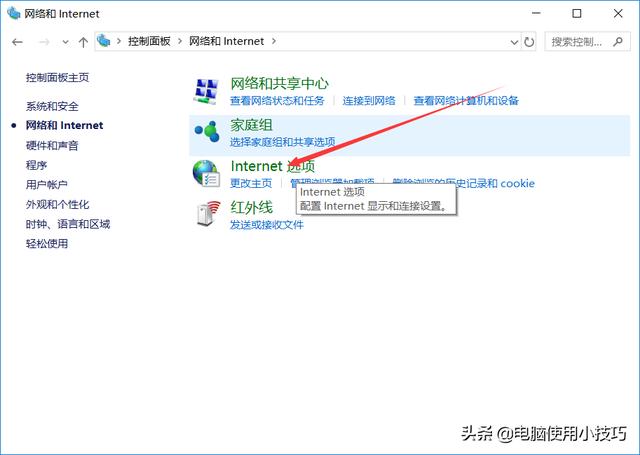Maximize the control panel window

pyautogui.click(x=577, y=13)
